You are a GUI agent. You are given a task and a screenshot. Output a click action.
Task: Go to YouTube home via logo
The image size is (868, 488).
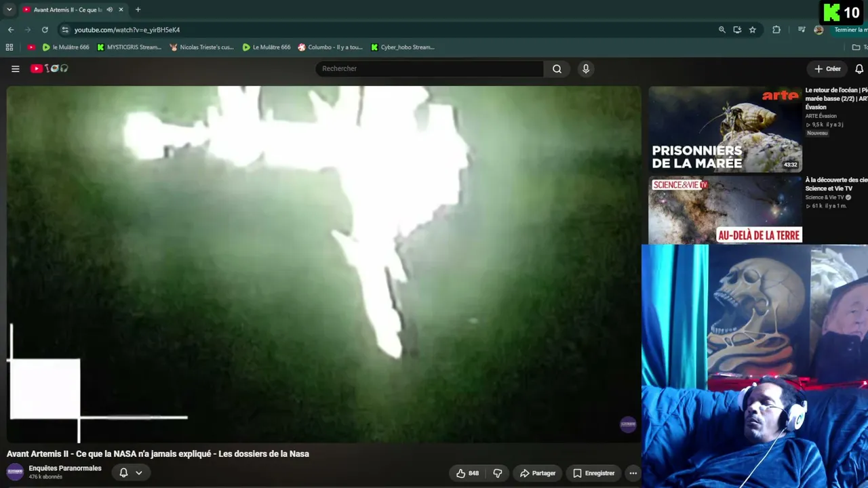(49, 68)
